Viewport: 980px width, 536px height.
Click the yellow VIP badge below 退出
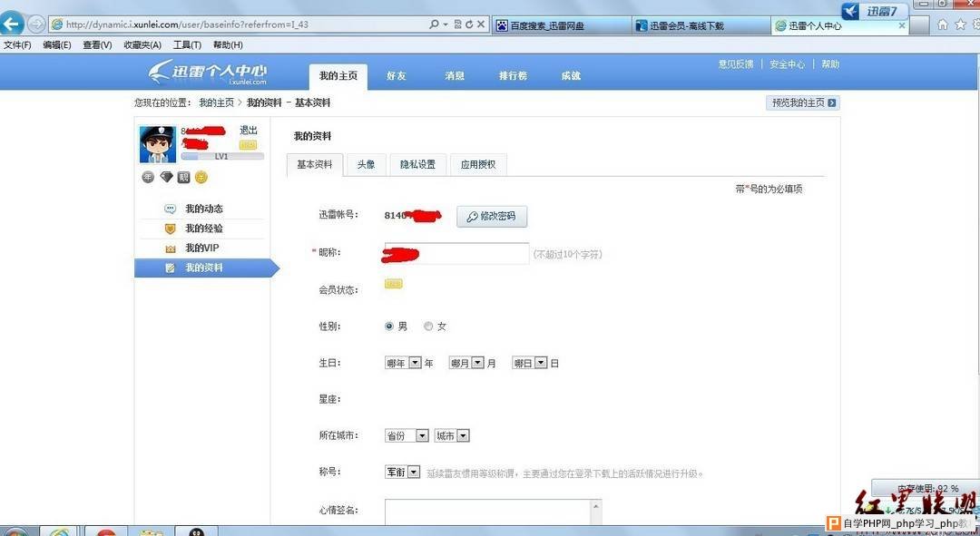point(248,145)
